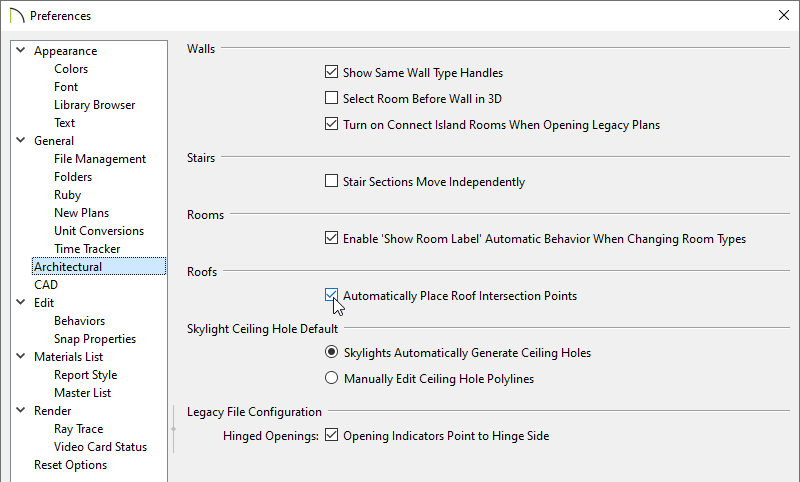The image size is (800, 482).
Task: Select Manually Edit Ceiling Hole Polylines
Action: 332,378
